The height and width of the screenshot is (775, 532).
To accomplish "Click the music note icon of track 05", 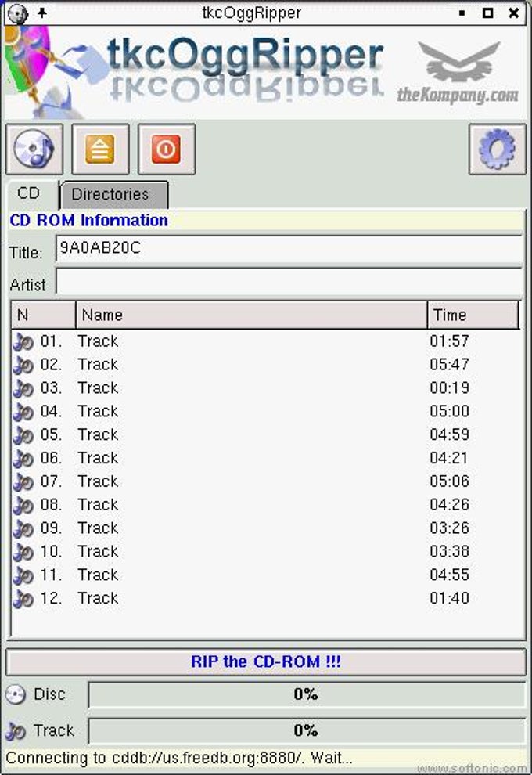I will coord(23,435).
